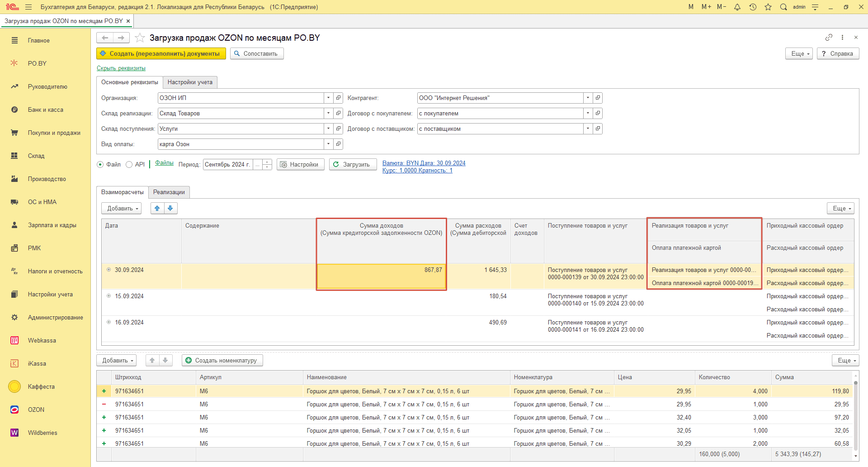This screenshot has width=868, height=467.
Task: Close the Загрузка продаж OZON tab
Action: [128, 21]
